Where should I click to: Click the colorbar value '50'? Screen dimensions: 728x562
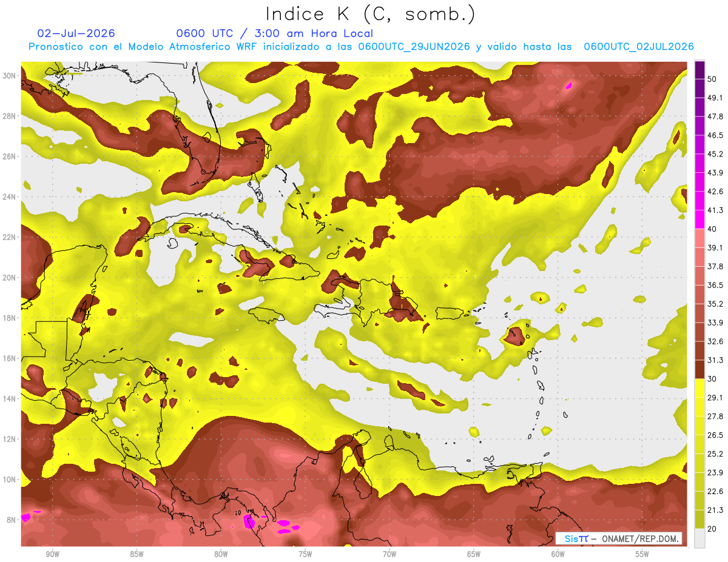[x=712, y=79]
